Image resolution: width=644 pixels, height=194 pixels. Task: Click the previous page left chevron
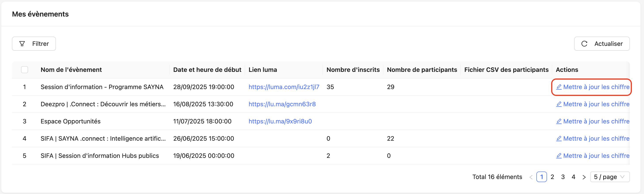click(x=531, y=177)
